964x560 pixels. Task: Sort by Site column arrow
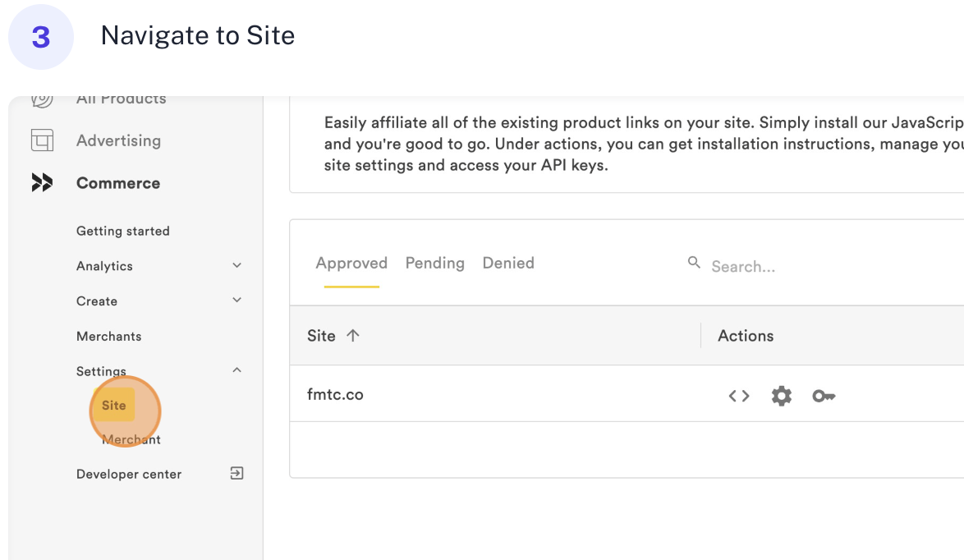[x=353, y=336]
